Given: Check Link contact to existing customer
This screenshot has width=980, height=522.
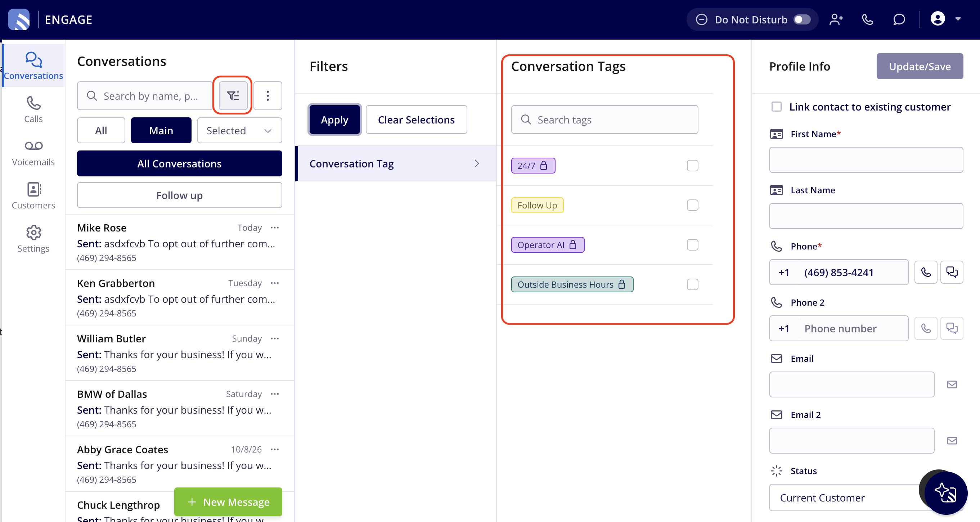Looking at the screenshot, I should click(777, 107).
